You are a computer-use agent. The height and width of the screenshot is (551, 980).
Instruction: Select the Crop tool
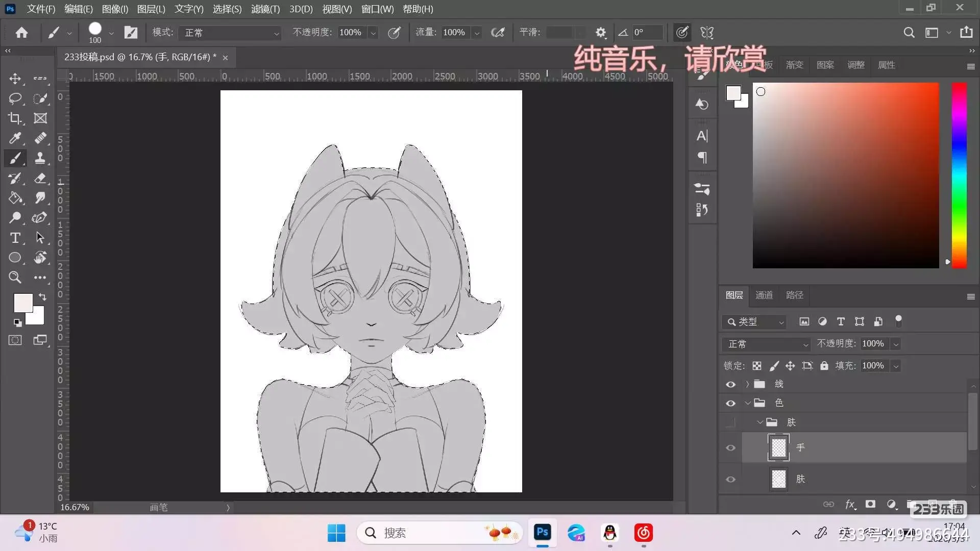[15, 118]
